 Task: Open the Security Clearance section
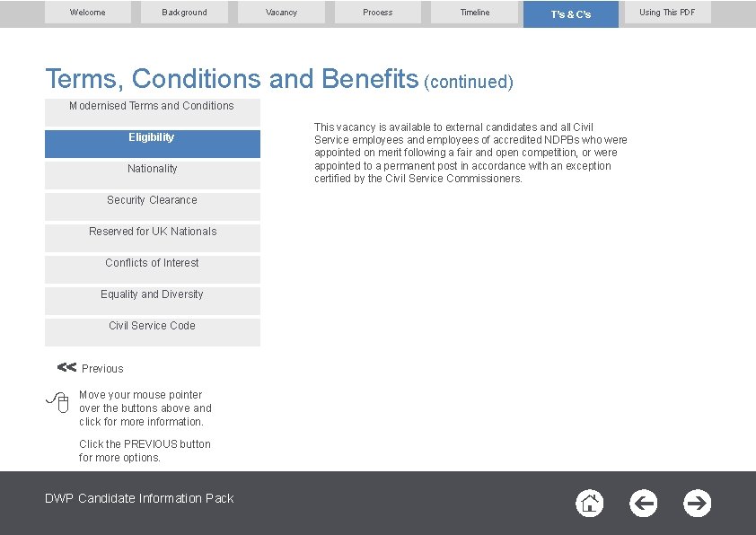152,206
